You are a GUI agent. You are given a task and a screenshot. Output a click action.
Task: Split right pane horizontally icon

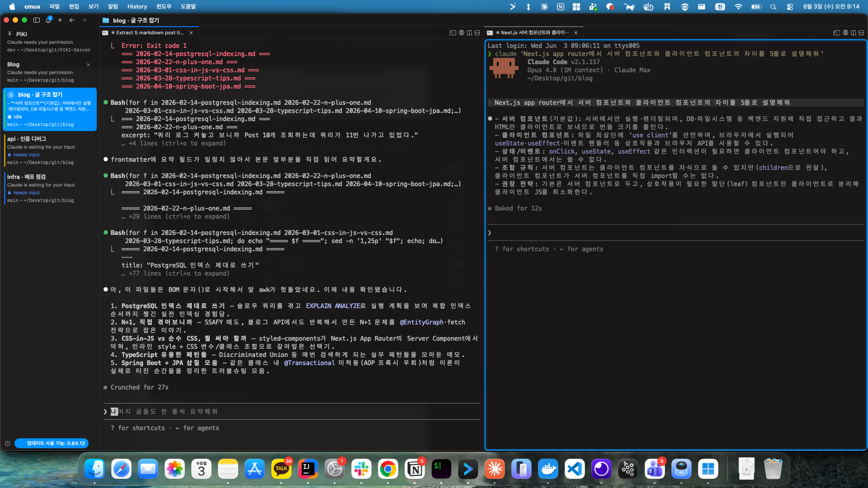[x=861, y=33]
